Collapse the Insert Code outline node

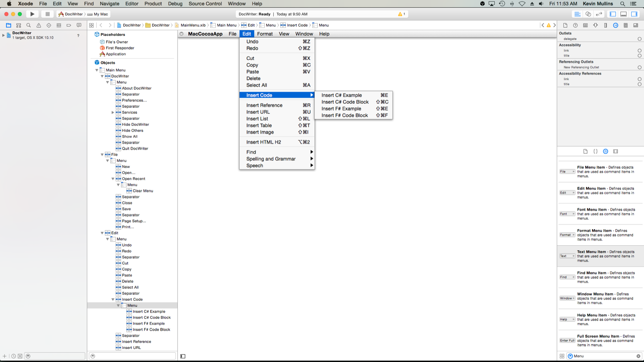113,299
